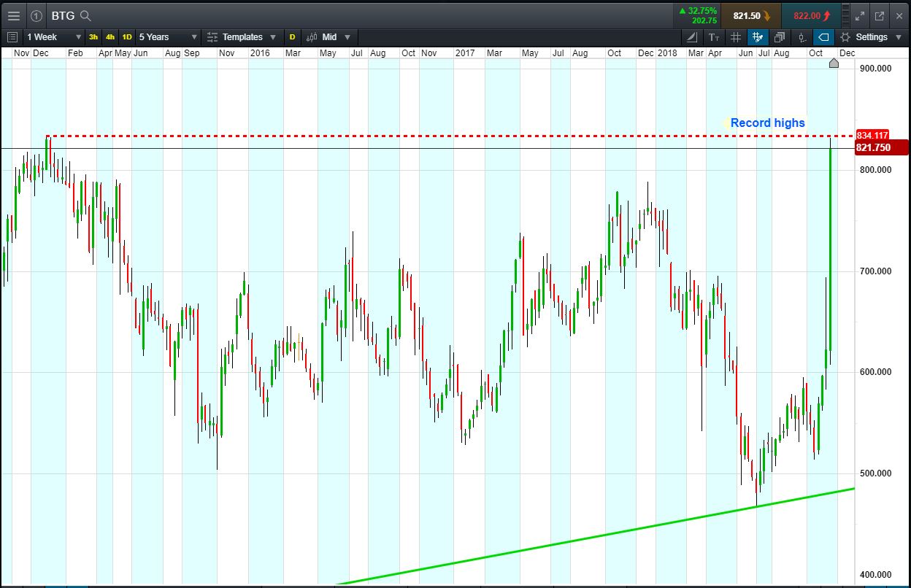Click the buy price 822.00 button
911x588 pixels.
click(x=811, y=15)
